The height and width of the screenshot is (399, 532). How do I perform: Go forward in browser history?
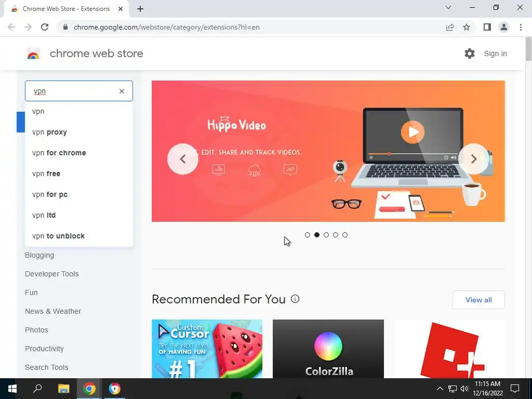(28, 27)
